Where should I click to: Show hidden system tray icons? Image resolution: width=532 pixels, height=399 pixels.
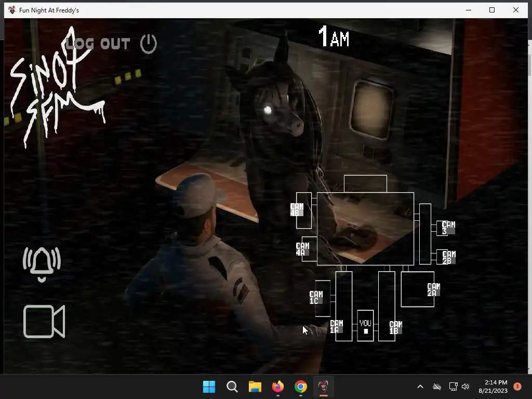pyautogui.click(x=420, y=387)
